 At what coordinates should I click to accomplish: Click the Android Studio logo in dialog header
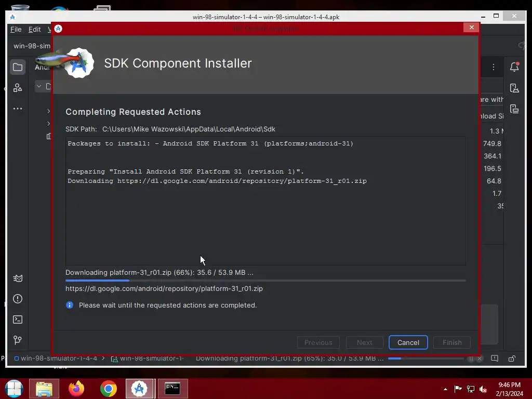[x=79, y=63]
